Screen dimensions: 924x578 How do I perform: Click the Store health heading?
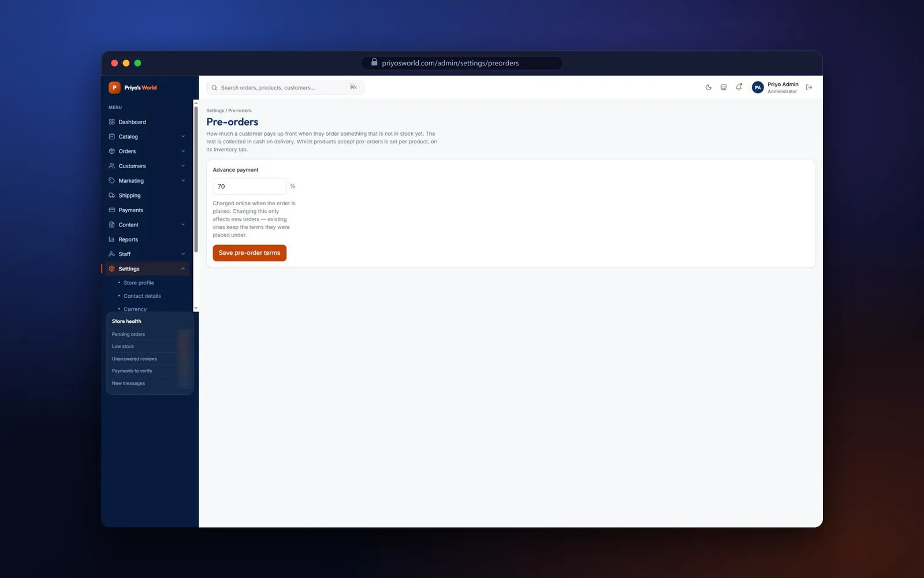126,321
